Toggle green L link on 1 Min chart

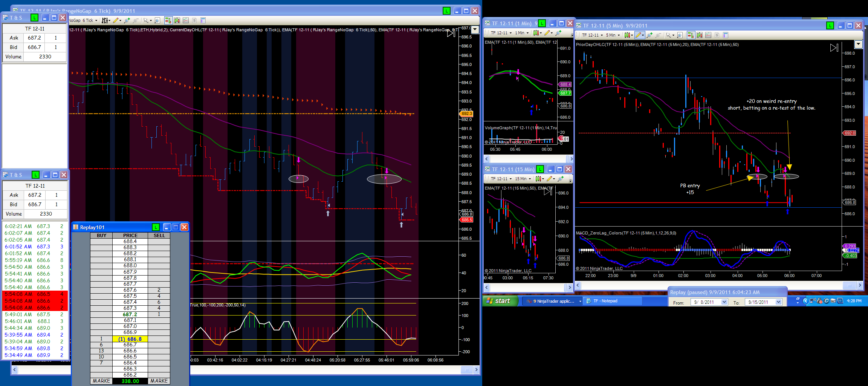pos(541,23)
